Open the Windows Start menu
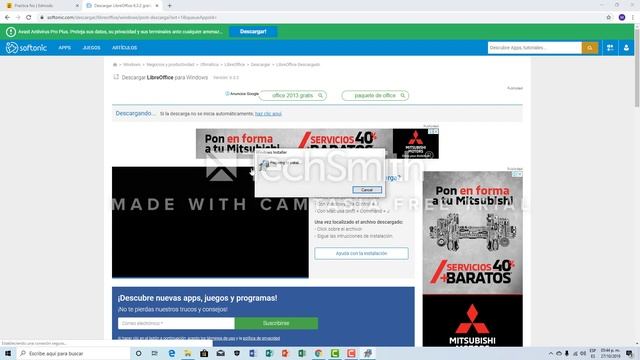Viewport: 640px width, 360px height. point(8,353)
